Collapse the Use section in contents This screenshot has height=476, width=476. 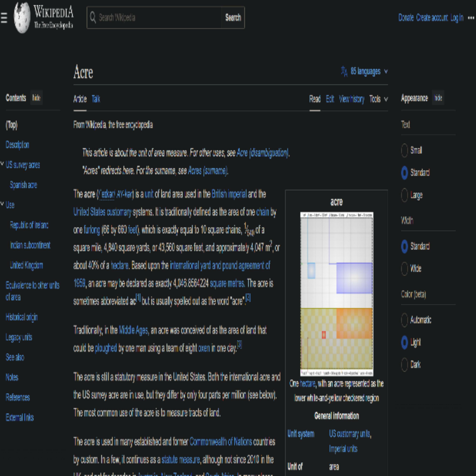2,204
